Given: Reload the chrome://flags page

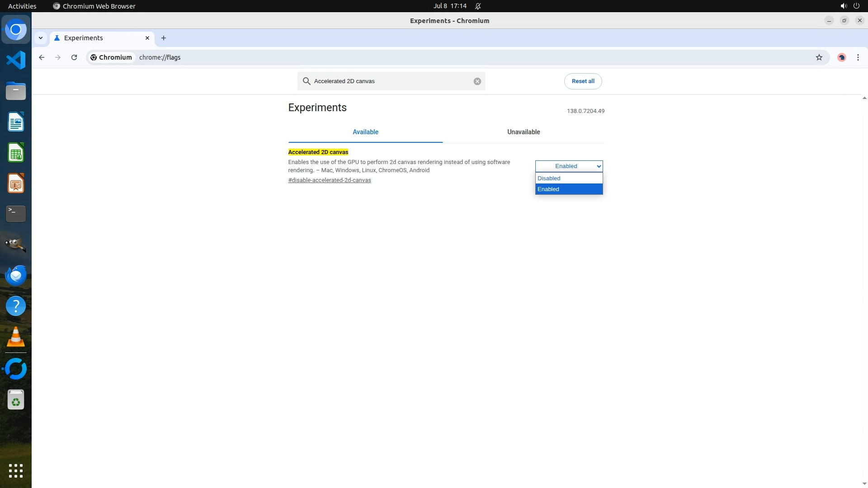Looking at the screenshot, I should click(x=74, y=57).
